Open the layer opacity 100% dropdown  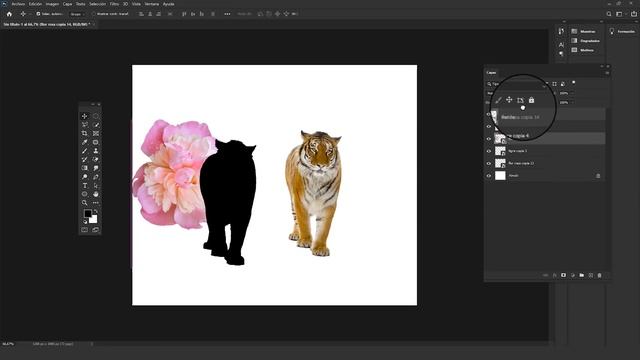coord(571,93)
